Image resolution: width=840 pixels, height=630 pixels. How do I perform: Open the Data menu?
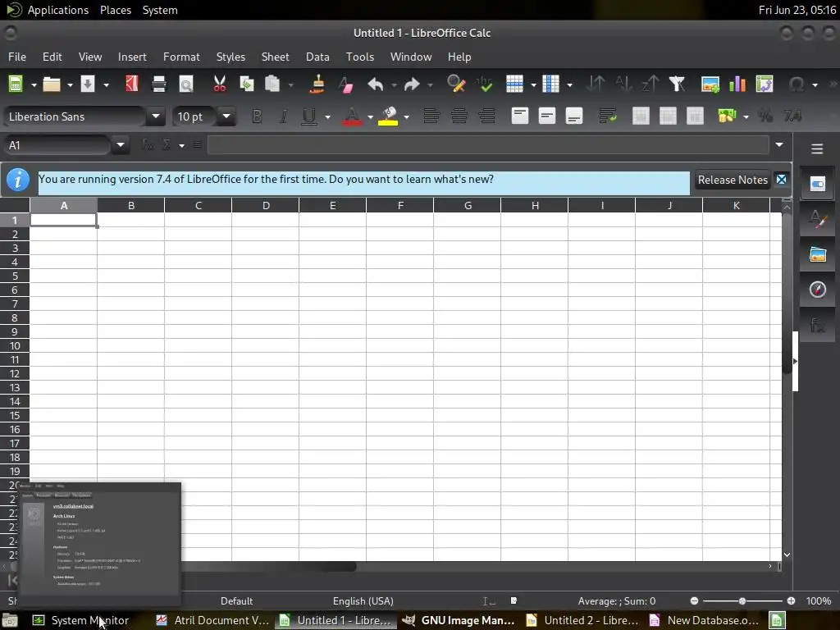click(317, 57)
